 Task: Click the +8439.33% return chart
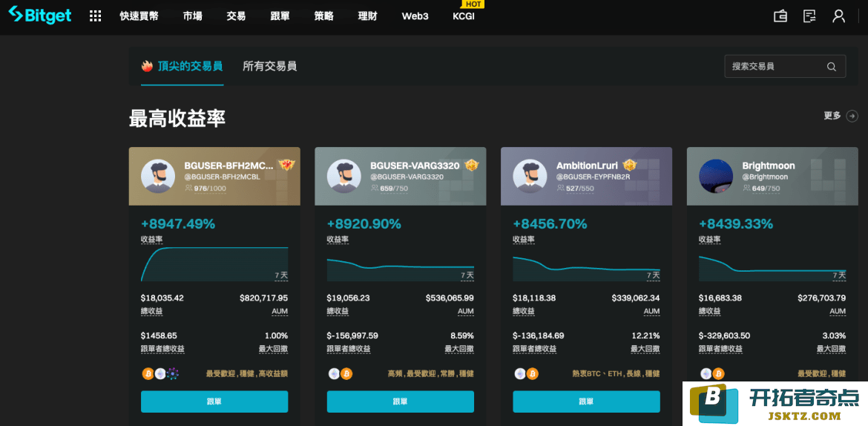point(772,268)
